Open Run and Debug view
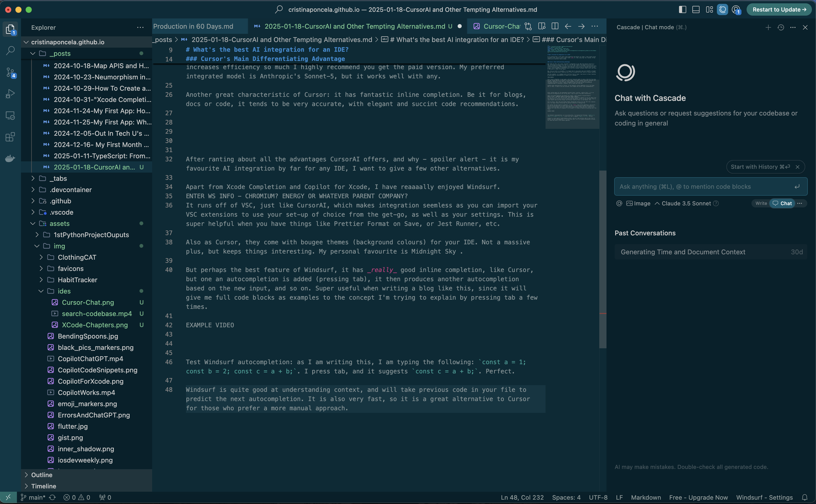Image resolution: width=816 pixels, height=504 pixels. [x=10, y=94]
